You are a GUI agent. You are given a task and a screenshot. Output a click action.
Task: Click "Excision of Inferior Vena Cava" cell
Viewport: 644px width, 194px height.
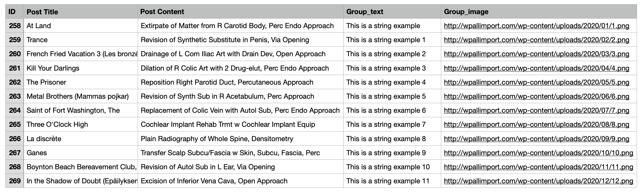click(214, 181)
